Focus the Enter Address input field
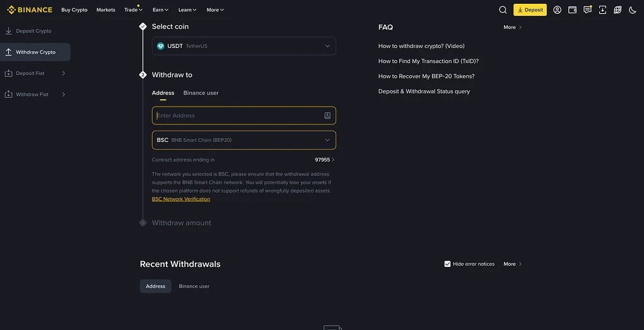The width and height of the screenshot is (644, 330). [244, 115]
